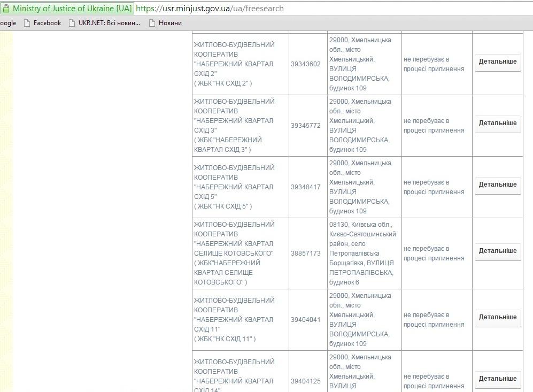This screenshot has height=392, width=533.
Task: Click status cell in row 39345772
Action: click(437, 126)
